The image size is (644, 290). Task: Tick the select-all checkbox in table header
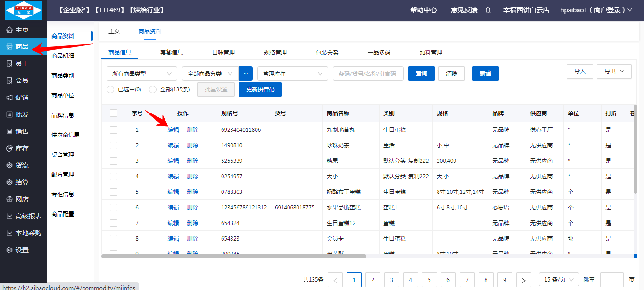click(114, 113)
